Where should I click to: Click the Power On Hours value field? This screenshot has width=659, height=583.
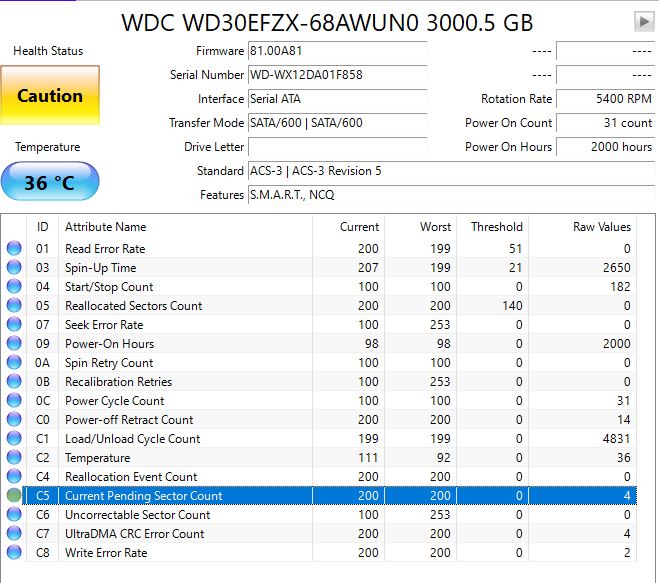[x=605, y=147]
